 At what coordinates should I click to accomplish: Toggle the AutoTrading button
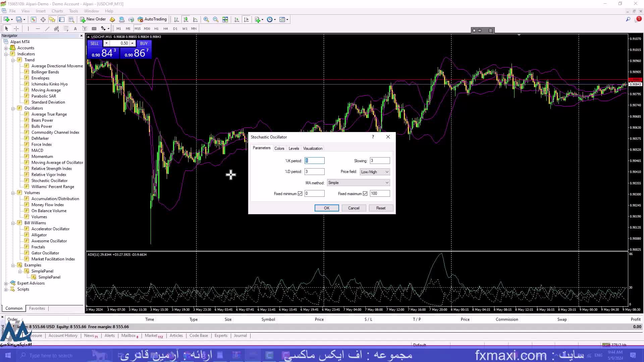pos(152,19)
